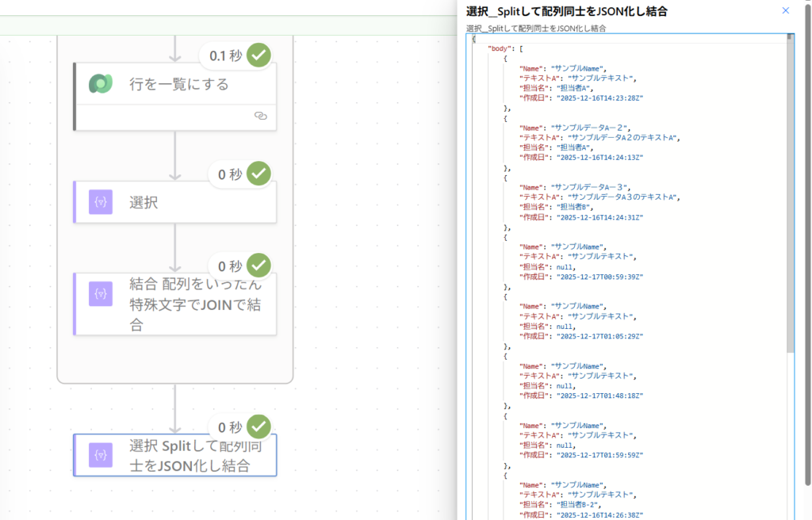Click green checkmark on 選択 Split step
The image size is (812, 520).
259,426
